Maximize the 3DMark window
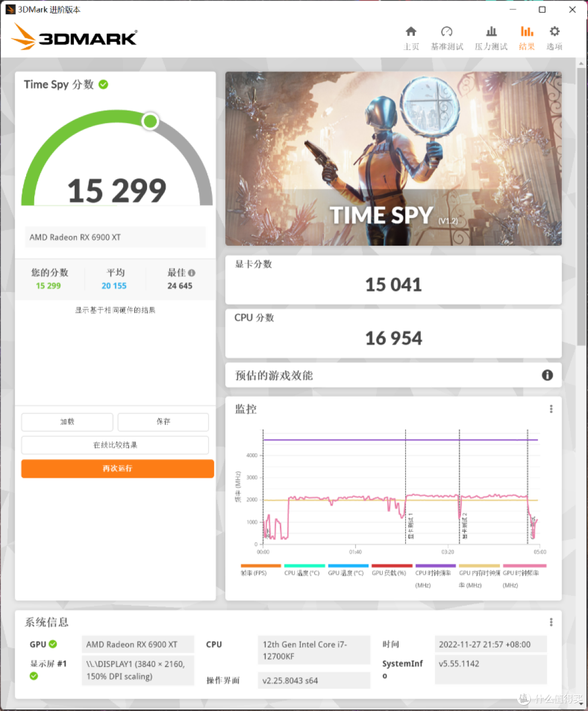 point(542,9)
